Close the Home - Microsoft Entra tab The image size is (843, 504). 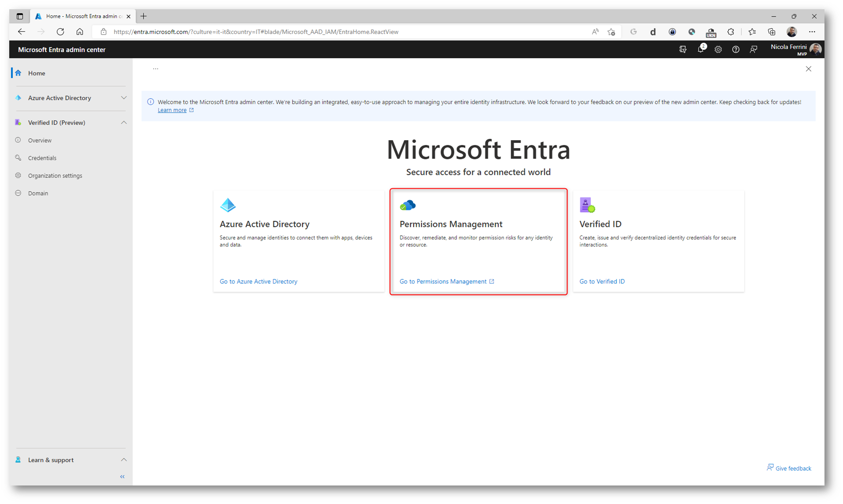128,16
